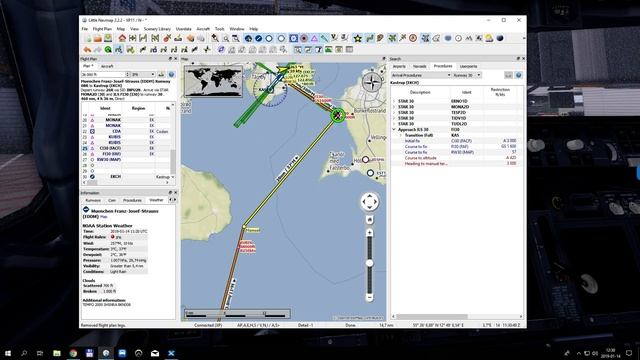Click the map home button above zoom slider
Viewport: 640px width, 360px height.
(369, 220)
